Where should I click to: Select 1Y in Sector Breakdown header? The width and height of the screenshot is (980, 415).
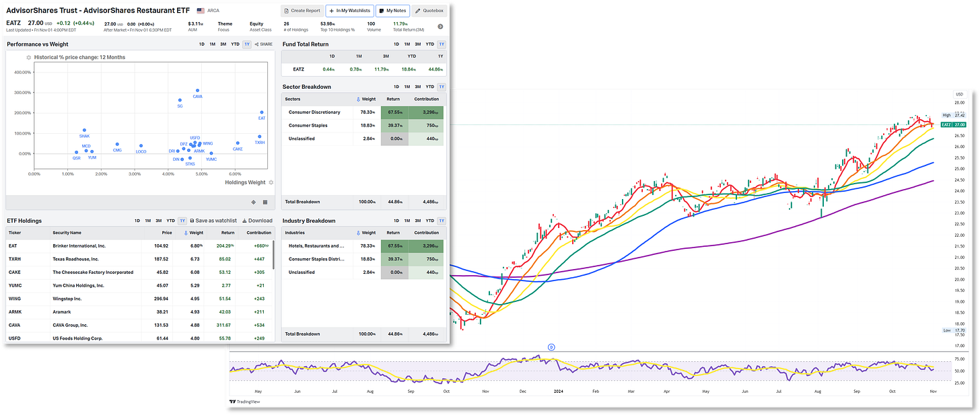pos(442,87)
